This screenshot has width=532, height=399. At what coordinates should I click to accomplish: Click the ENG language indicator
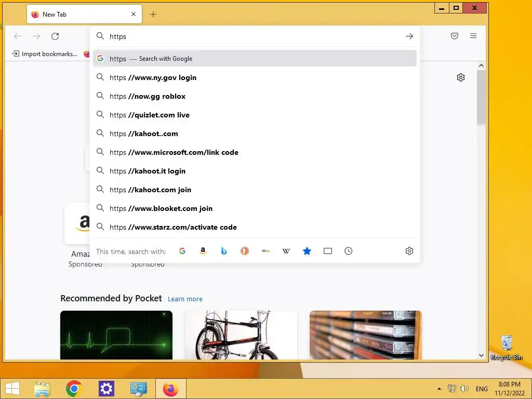482,389
